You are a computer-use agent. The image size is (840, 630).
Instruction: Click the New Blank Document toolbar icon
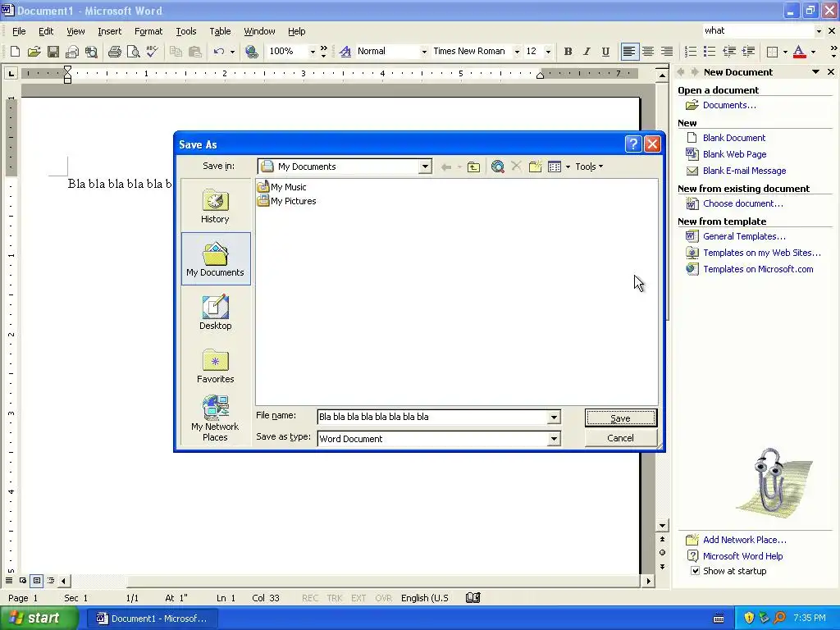(15, 52)
